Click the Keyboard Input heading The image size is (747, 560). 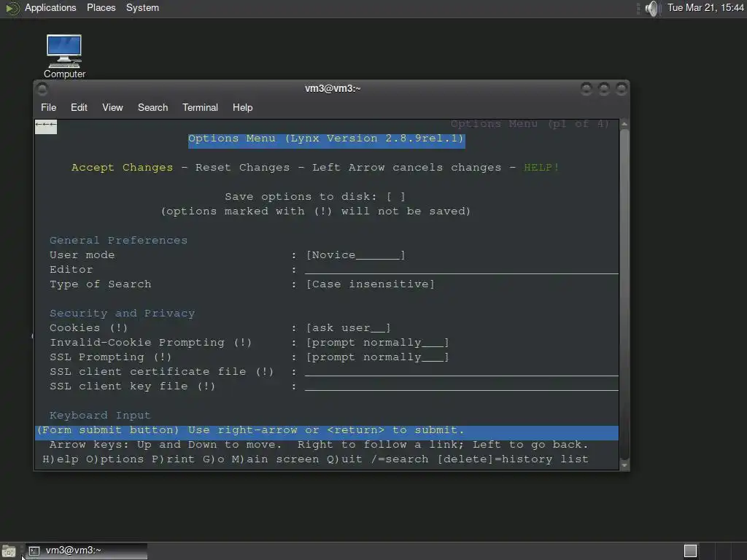click(100, 415)
